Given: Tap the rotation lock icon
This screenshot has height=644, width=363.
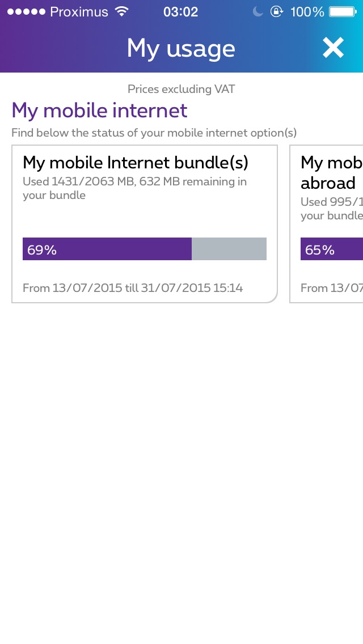Looking at the screenshot, I should coord(276,12).
